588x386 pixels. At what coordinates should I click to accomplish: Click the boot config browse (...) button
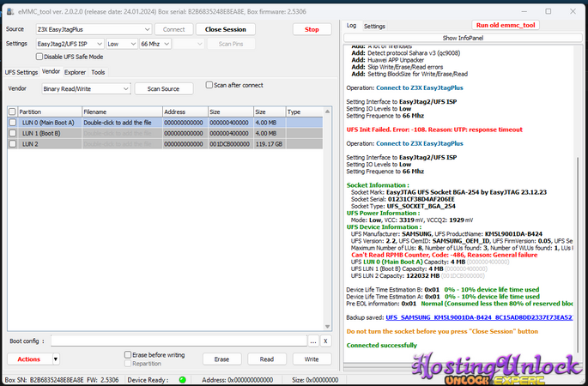point(314,341)
